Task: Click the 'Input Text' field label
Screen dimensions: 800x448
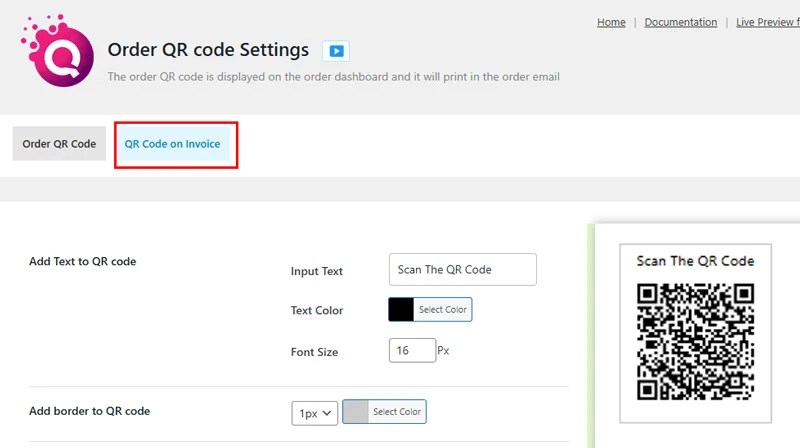Action: pyautogui.click(x=316, y=271)
